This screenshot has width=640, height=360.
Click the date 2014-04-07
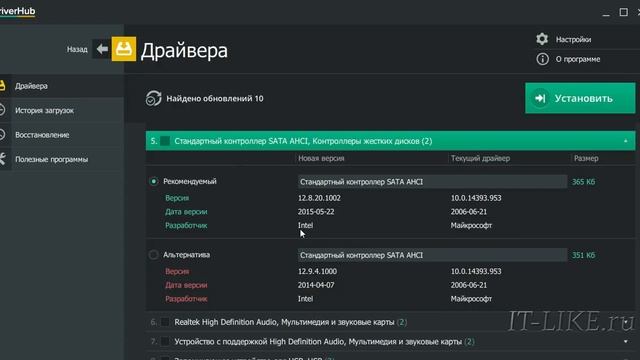click(x=316, y=285)
